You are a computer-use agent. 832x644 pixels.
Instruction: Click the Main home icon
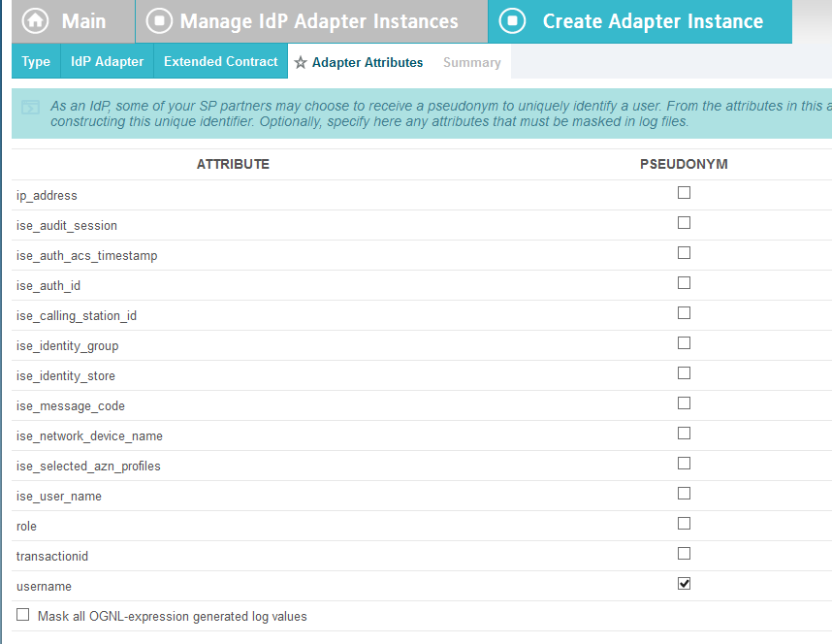(x=35, y=21)
